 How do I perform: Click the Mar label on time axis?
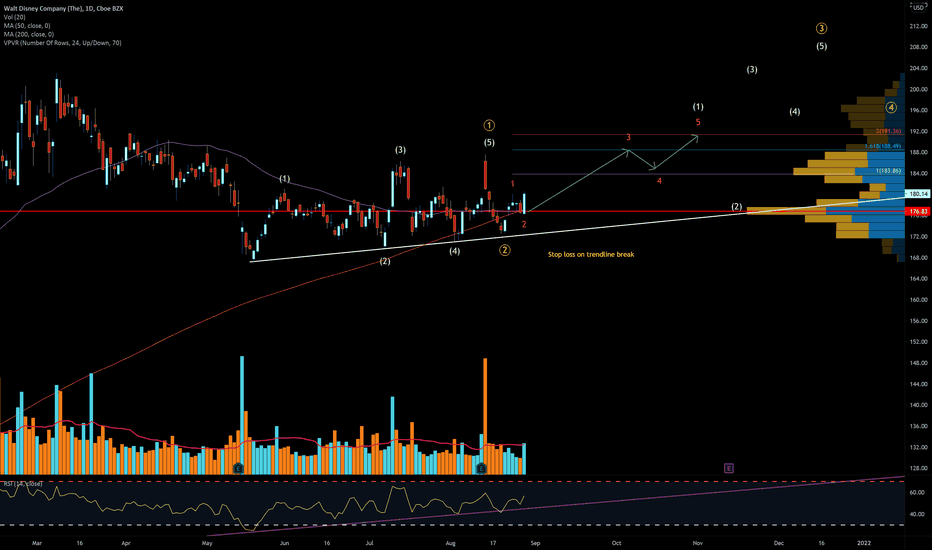pyautogui.click(x=37, y=543)
